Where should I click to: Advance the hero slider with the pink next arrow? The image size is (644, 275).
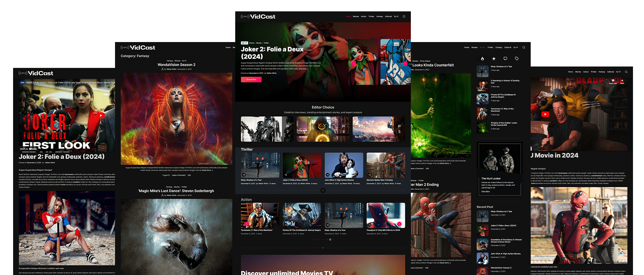[x=405, y=63]
